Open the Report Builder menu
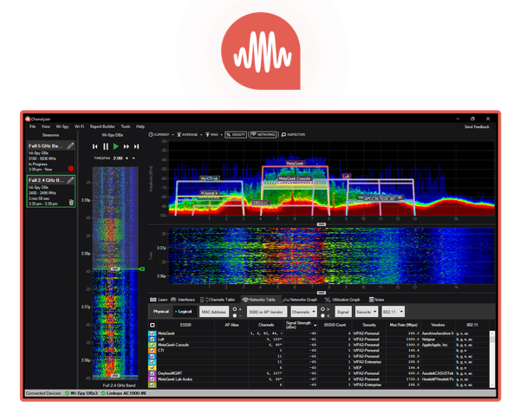Screen dimensions: 520x420 coord(102,126)
